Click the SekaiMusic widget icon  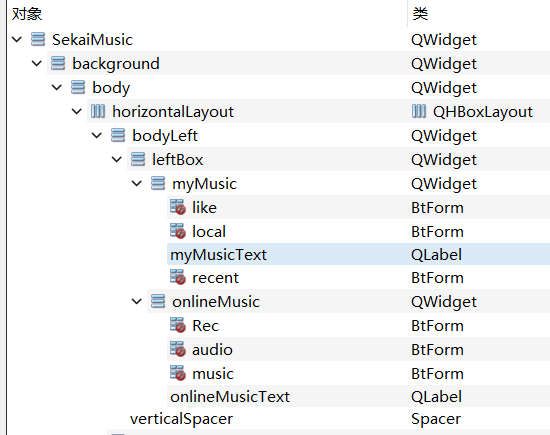coord(38,39)
